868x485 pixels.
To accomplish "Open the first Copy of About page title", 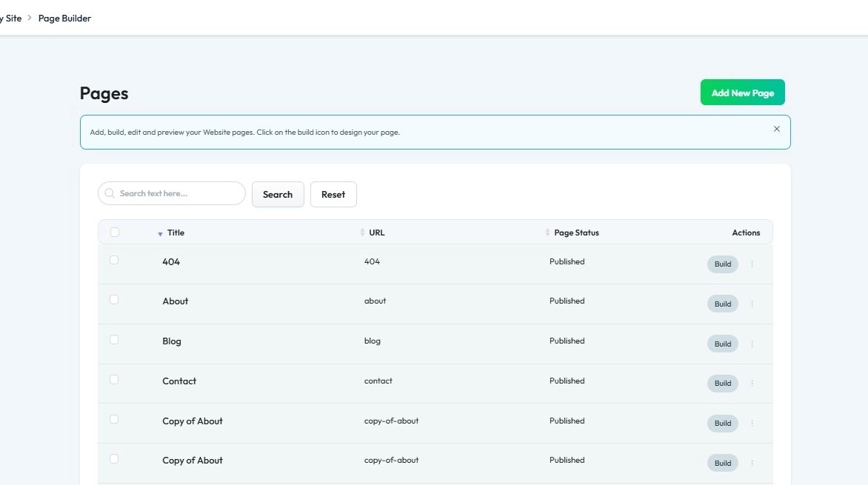I will (x=192, y=421).
